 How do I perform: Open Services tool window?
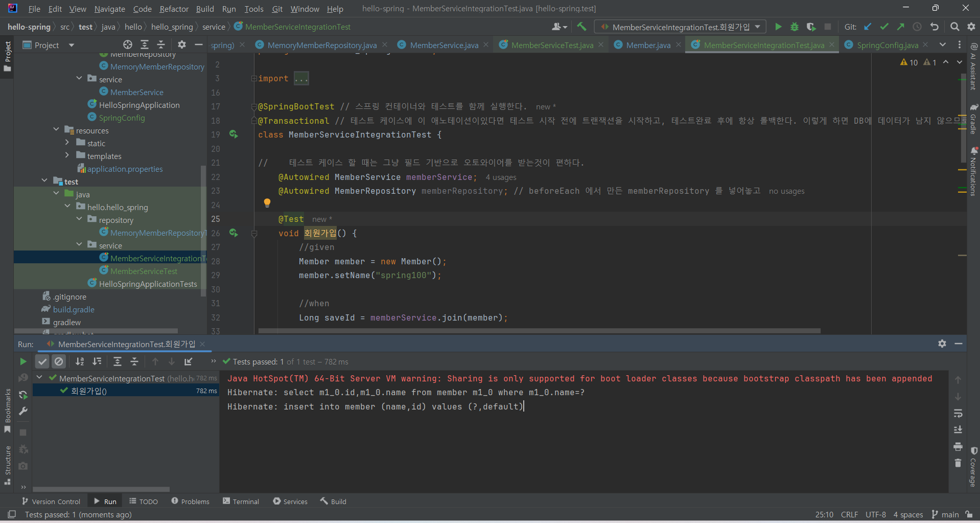click(290, 502)
